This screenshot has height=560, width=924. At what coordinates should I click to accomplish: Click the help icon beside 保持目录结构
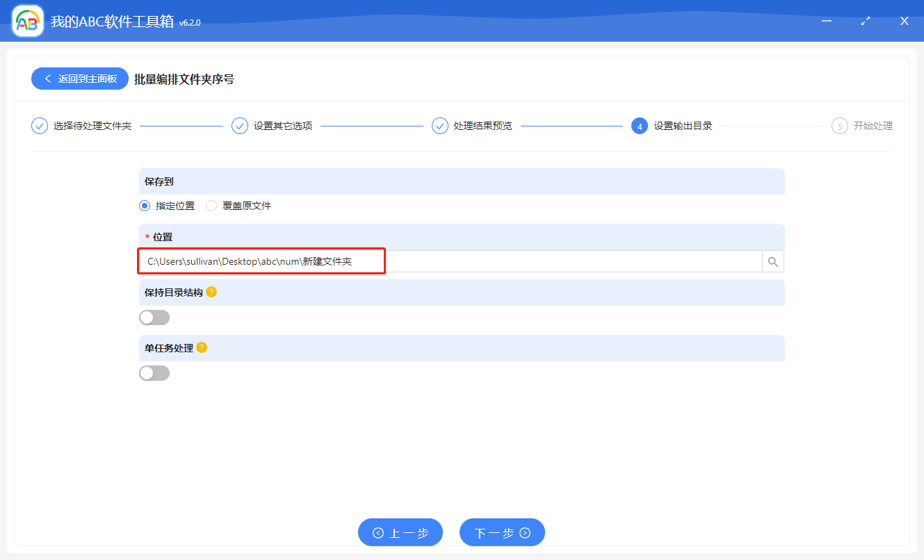(212, 292)
